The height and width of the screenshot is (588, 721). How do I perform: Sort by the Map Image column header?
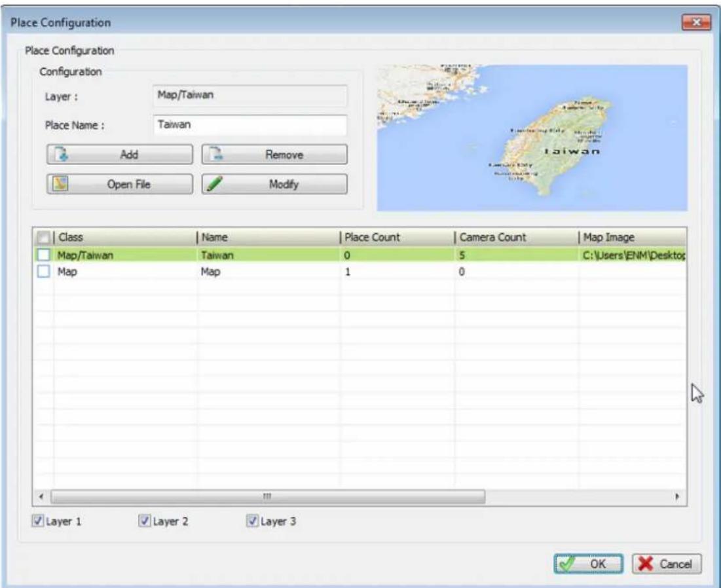tap(632, 237)
